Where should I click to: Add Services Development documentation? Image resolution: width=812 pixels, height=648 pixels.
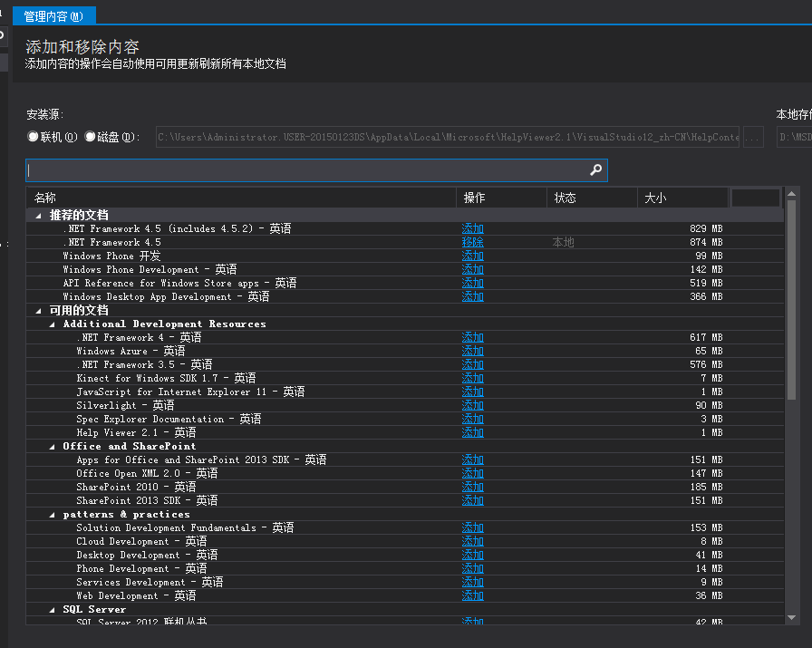(472, 582)
